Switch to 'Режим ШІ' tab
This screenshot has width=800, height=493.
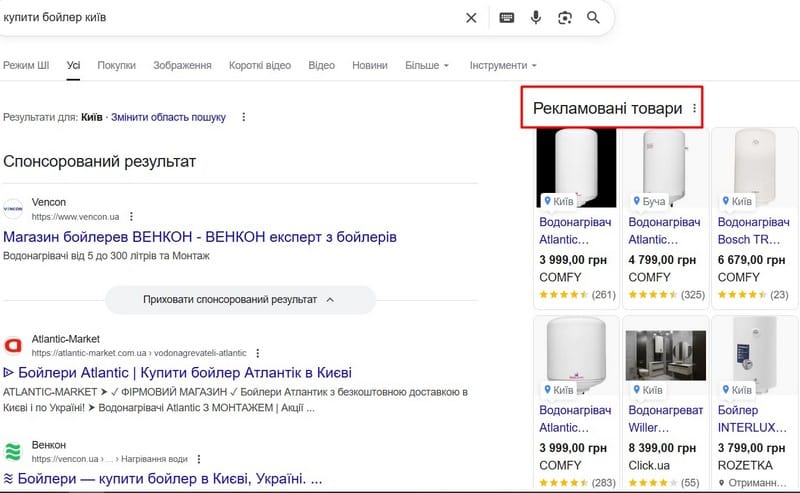(26, 65)
